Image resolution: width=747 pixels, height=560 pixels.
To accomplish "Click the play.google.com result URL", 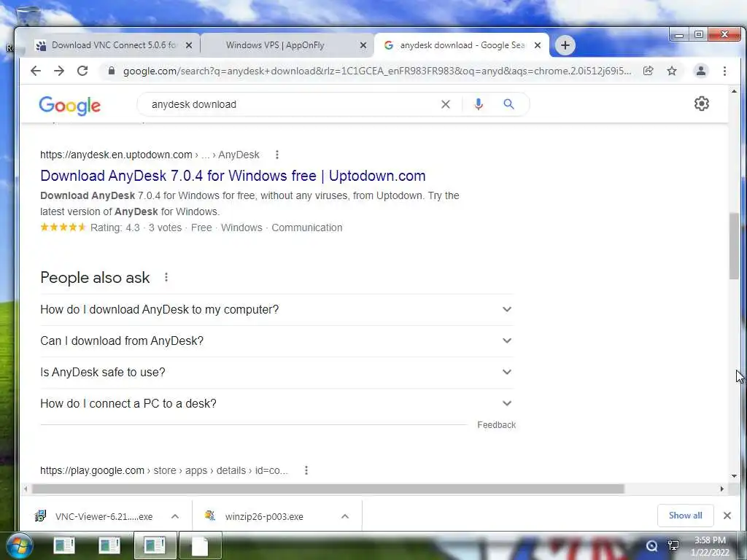I will [164, 470].
